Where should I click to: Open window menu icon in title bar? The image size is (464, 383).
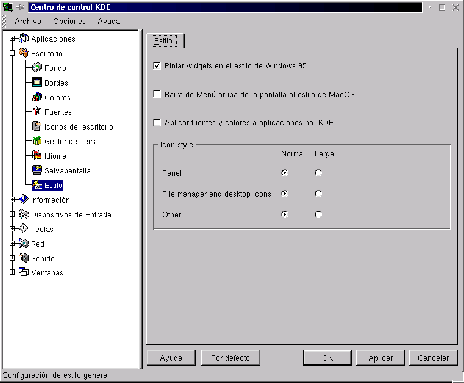7,7
